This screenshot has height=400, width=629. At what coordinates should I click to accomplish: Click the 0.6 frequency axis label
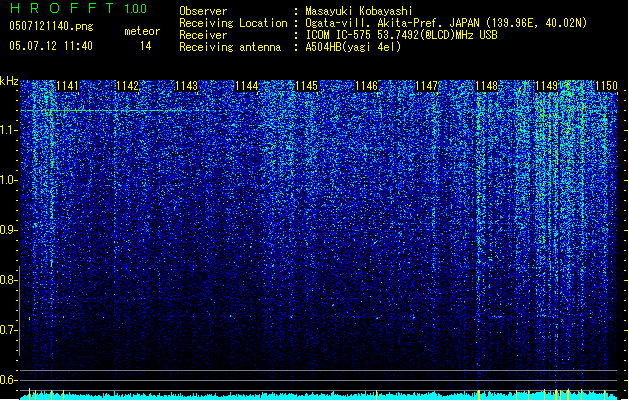click(x=8, y=380)
